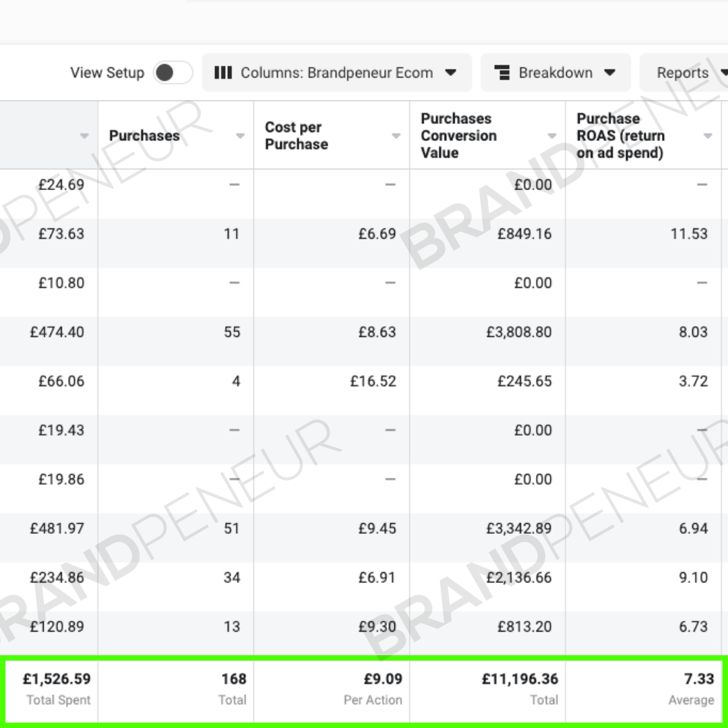Screen dimensions: 728x728
Task: Click the £11,196.36 total conversion value
Action: [x=520, y=679]
